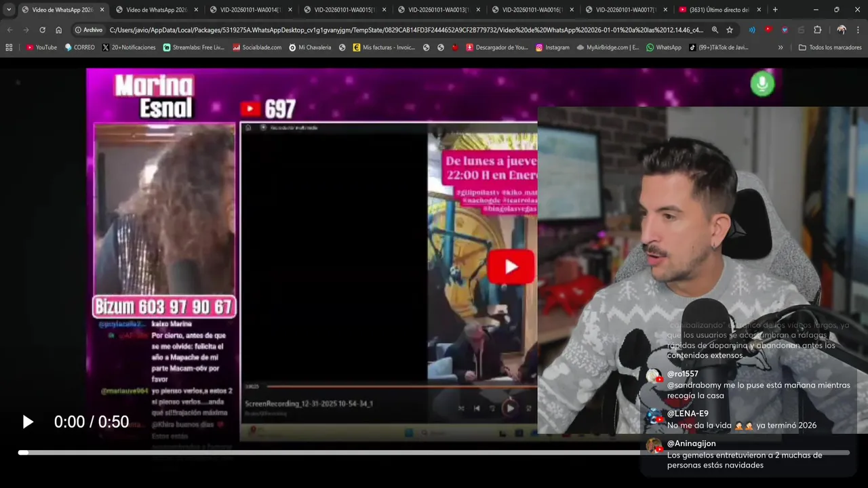Open the globe bookmark after Mi Chavaleria
Viewport: 868px width, 488px height.
click(x=342, y=47)
